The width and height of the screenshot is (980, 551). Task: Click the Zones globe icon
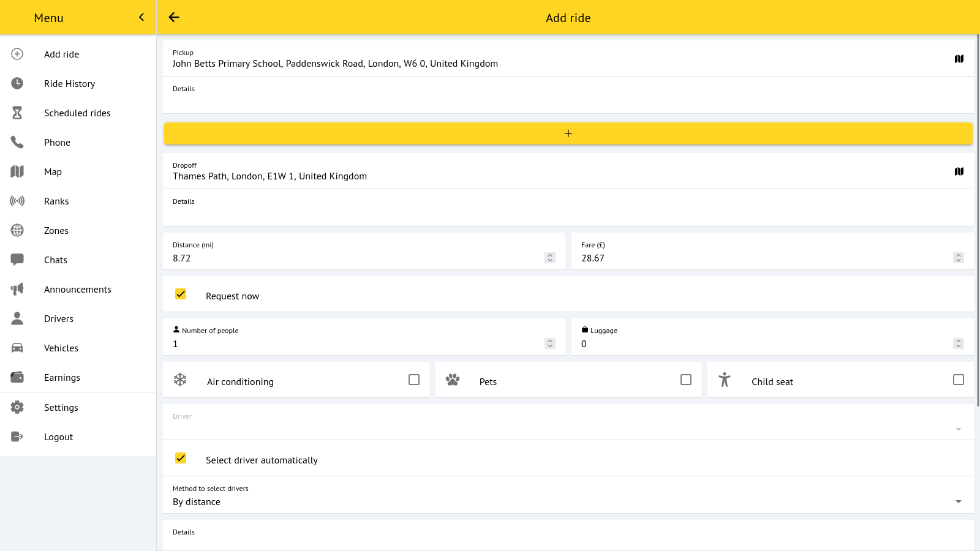point(17,230)
